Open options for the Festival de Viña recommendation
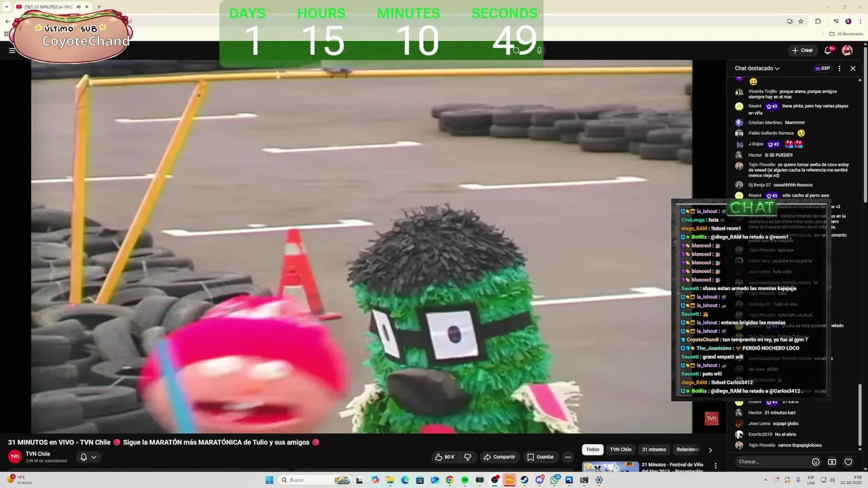This screenshot has width=868, height=488. click(x=715, y=466)
